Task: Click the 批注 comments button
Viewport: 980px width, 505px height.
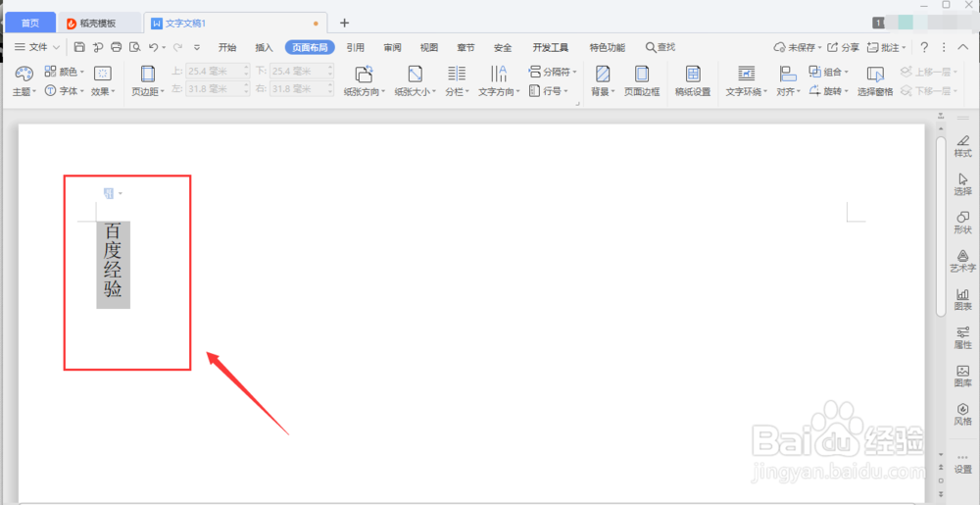Action: pos(886,47)
